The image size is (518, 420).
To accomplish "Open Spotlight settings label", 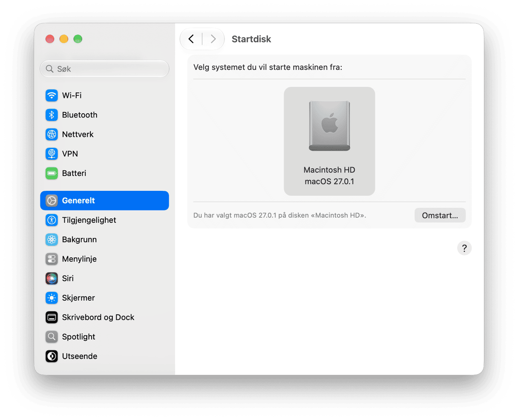I will pos(78,337).
